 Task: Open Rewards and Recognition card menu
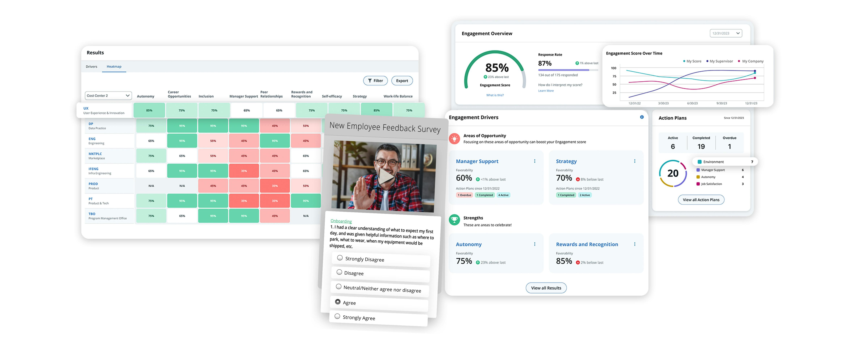635,244
